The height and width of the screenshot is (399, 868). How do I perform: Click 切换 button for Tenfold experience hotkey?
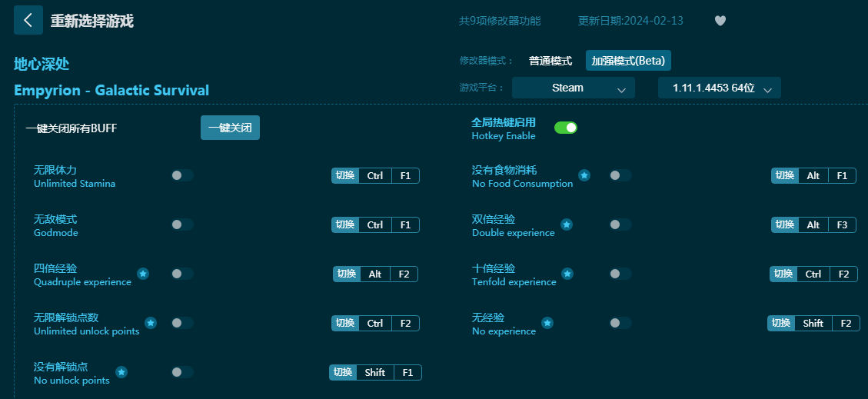(783, 274)
